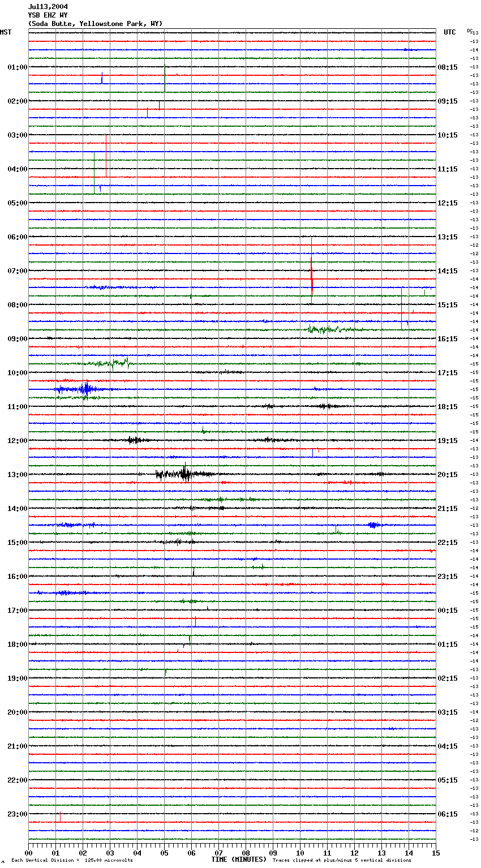Viewport: 481px width, 868px height.
Task: Click the Soda Butte, Yellowstone Park location text
Action: 95,24
